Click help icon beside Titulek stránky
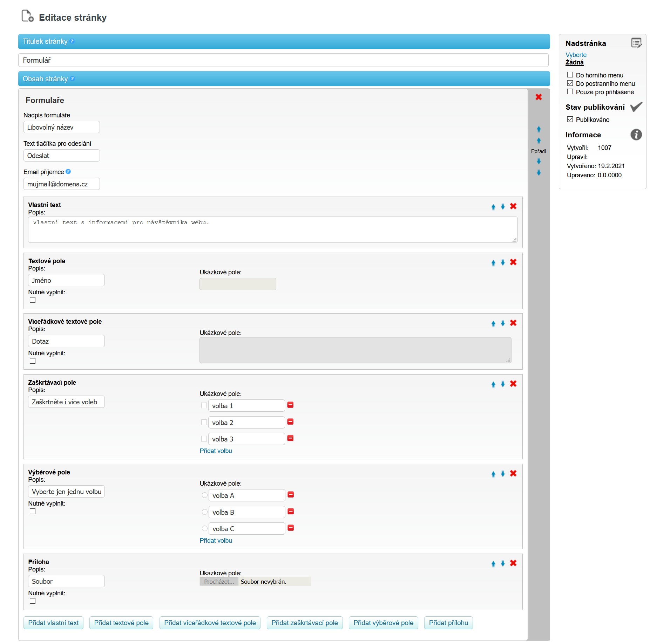This screenshot has width=657, height=644. coord(72,41)
